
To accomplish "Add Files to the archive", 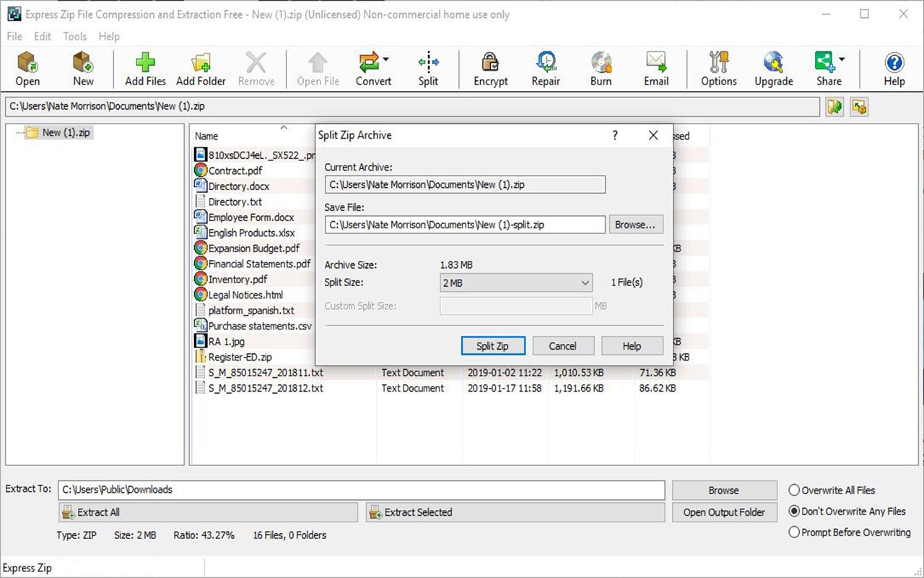I will pos(144,69).
